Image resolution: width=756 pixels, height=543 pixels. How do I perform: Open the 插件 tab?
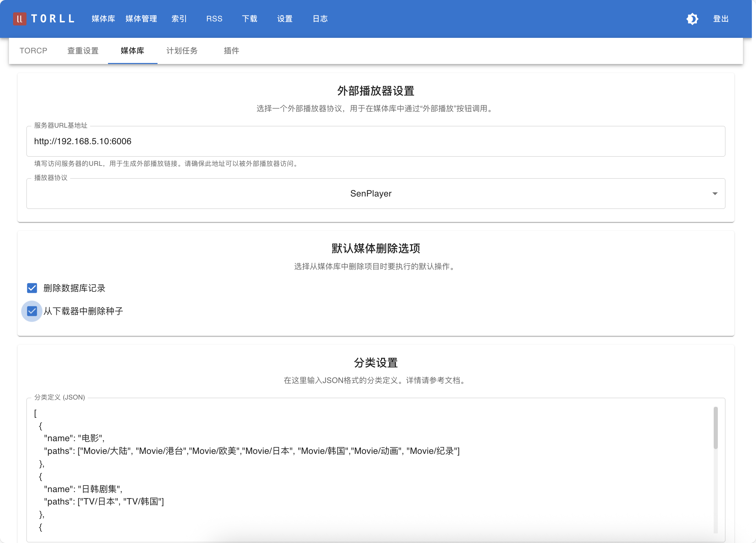[231, 51]
